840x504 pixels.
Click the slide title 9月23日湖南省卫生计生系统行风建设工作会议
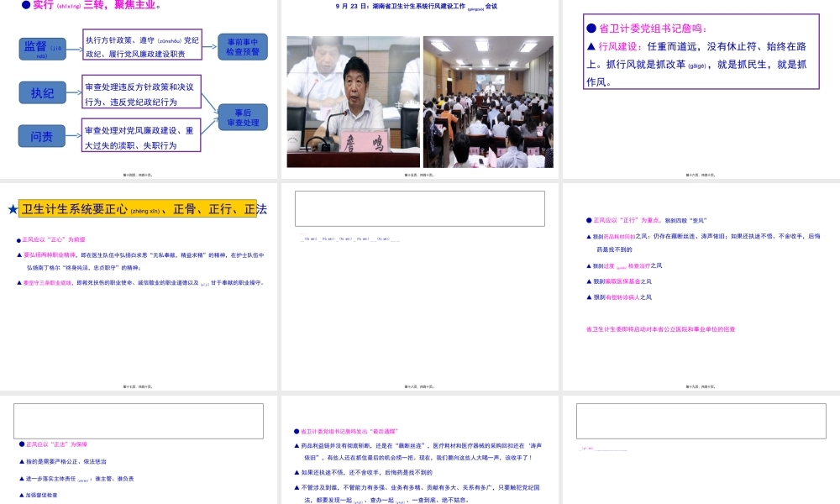pos(420,8)
